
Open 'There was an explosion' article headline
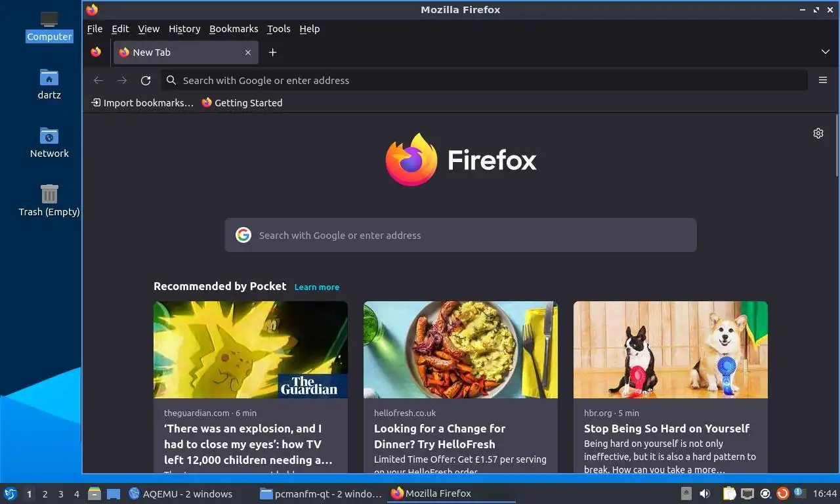tap(248, 444)
